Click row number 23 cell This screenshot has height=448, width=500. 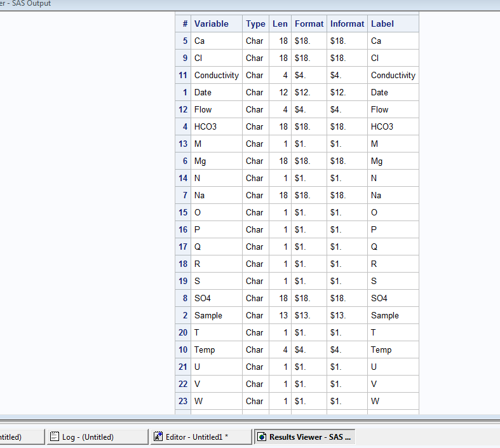tap(183, 401)
